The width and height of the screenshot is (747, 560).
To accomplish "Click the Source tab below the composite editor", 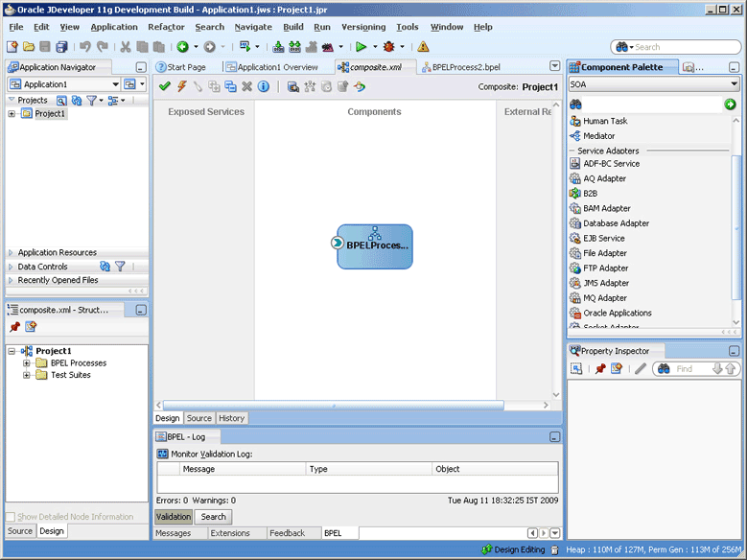I will (198, 418).
